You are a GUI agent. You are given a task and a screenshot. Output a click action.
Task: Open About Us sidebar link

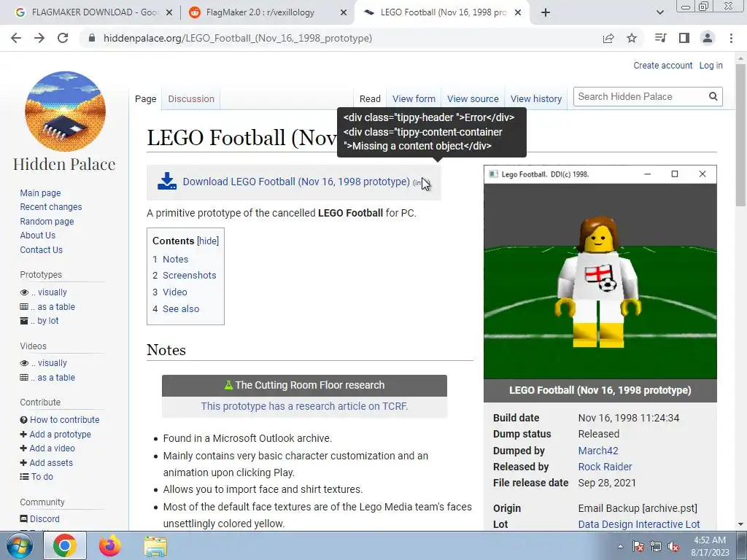38,236
